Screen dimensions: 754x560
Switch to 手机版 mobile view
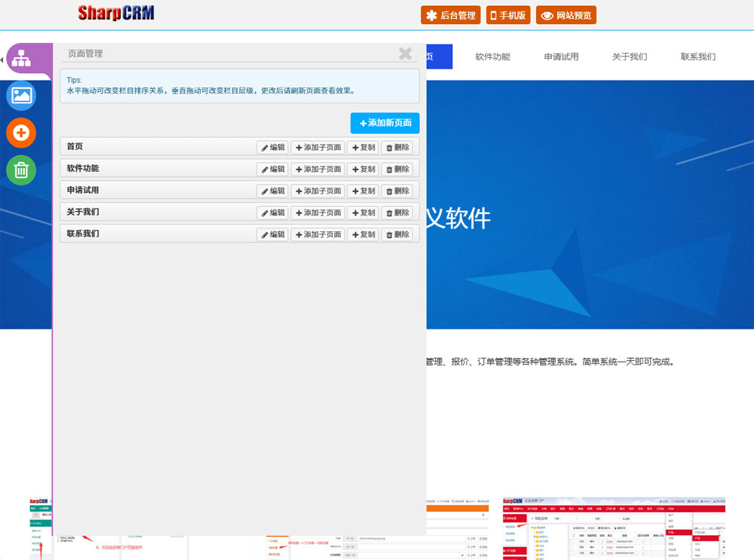[508, 15]
